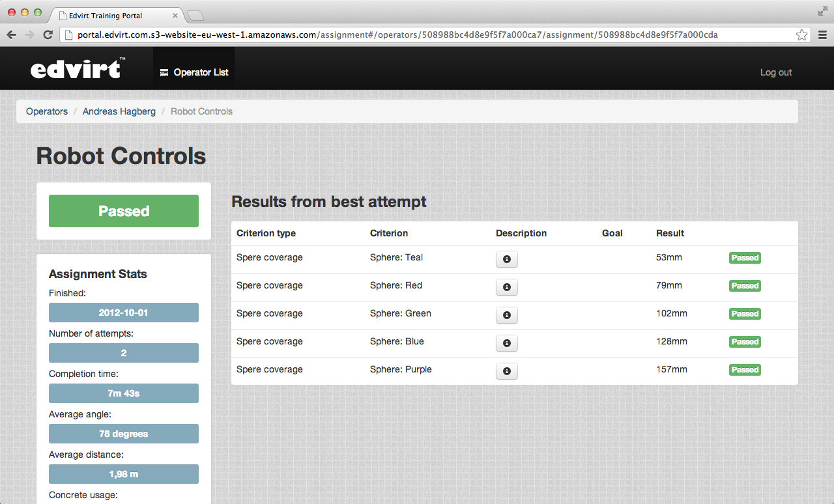The image size is (834, 504).
Task: Go to Operators breadcrumb
Action: point(47,111)
